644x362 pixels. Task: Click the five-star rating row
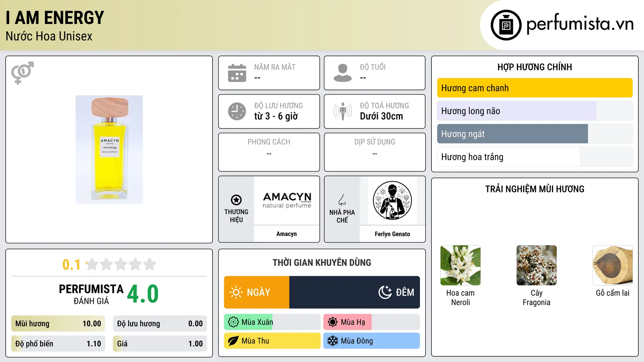121,264
